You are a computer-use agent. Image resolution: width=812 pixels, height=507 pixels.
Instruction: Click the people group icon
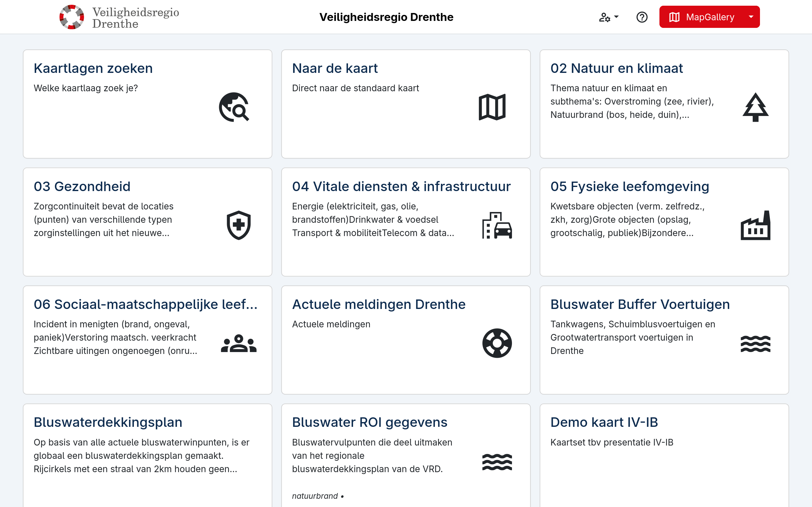[239, 343]
